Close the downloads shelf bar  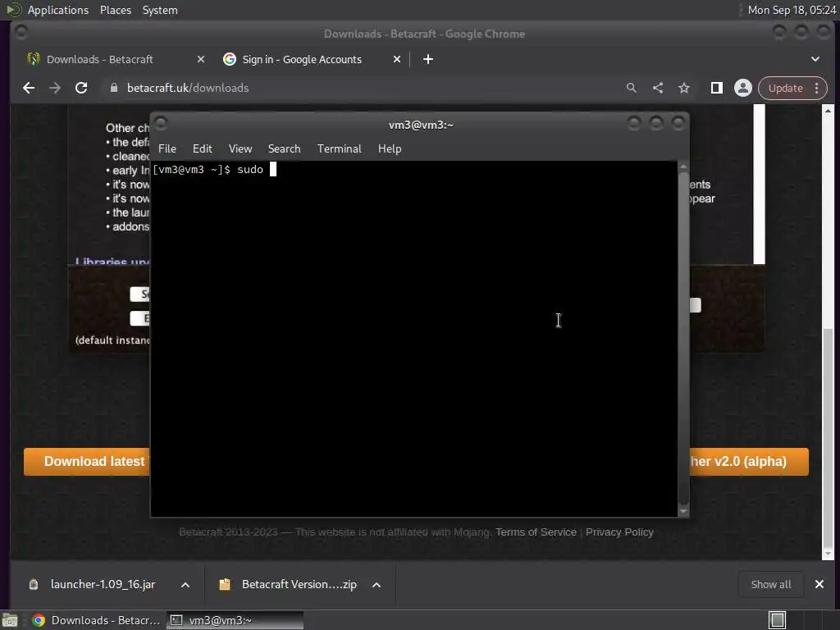(x=819, y=584)
